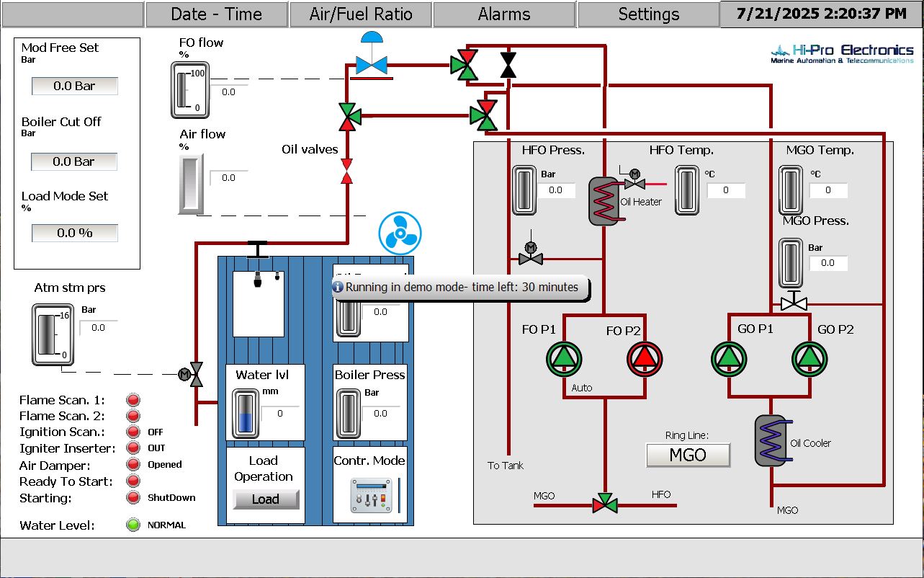
Task: Click the Boiler Press value box
Action: [380, 414]
